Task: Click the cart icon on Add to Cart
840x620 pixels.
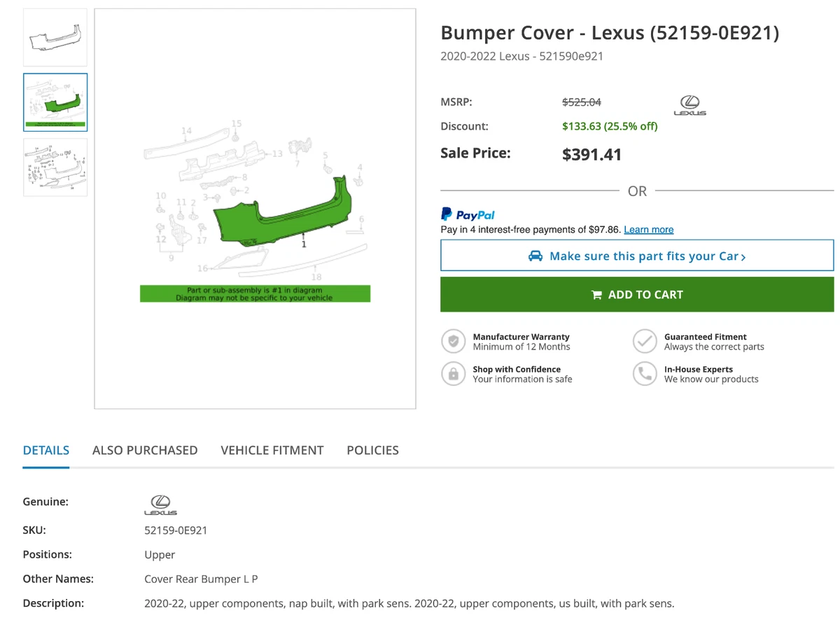Action: pyautogui.click(x=596, y=295)
